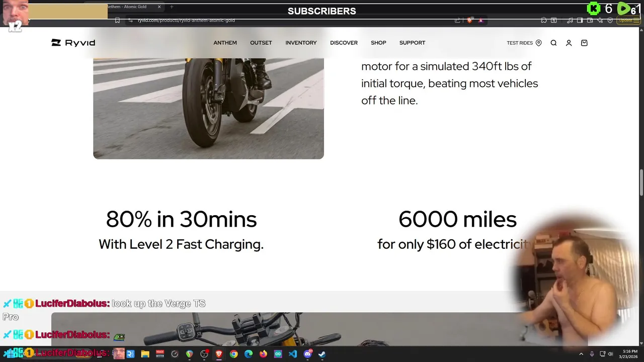The image size is (644, 362).
Task: Open the SHOP navigation item
Action: (378, 43)
